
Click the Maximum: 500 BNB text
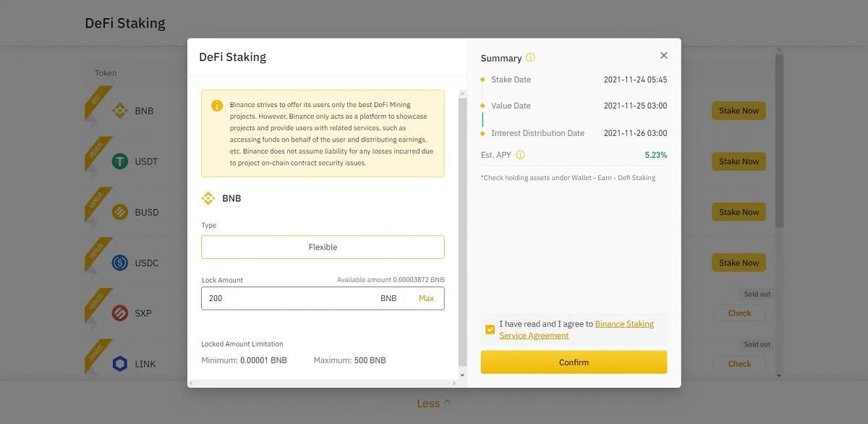(x=349, y=360)
